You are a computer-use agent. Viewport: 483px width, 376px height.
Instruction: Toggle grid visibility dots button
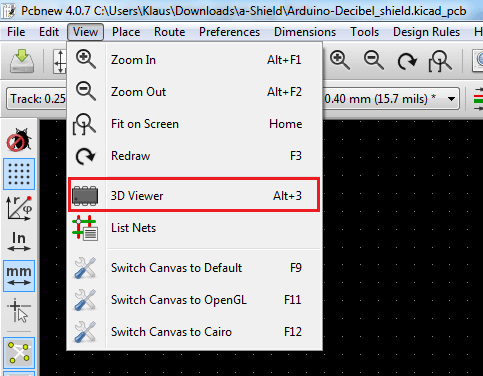click(19, 174)
